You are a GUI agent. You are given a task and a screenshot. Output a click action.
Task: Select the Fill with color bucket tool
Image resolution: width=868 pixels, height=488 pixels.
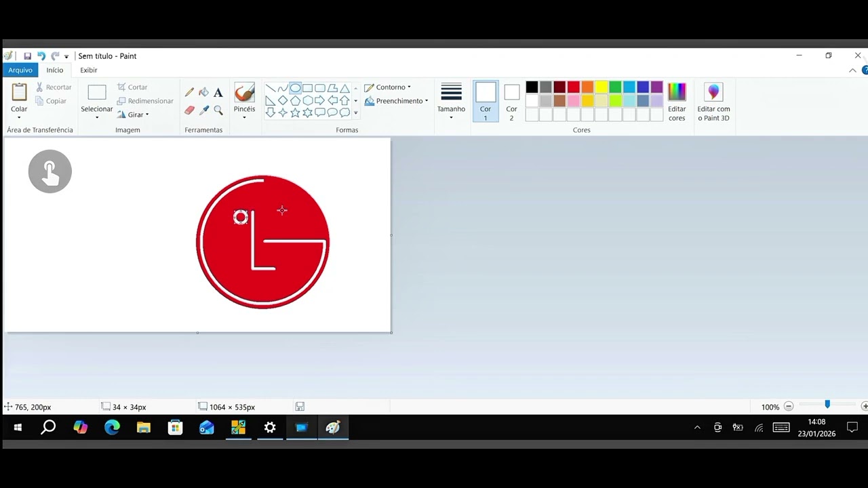click(x=204, y=92)
